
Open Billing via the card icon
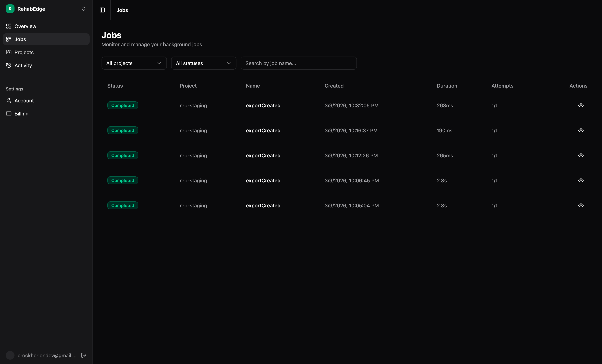pos(8,113)
